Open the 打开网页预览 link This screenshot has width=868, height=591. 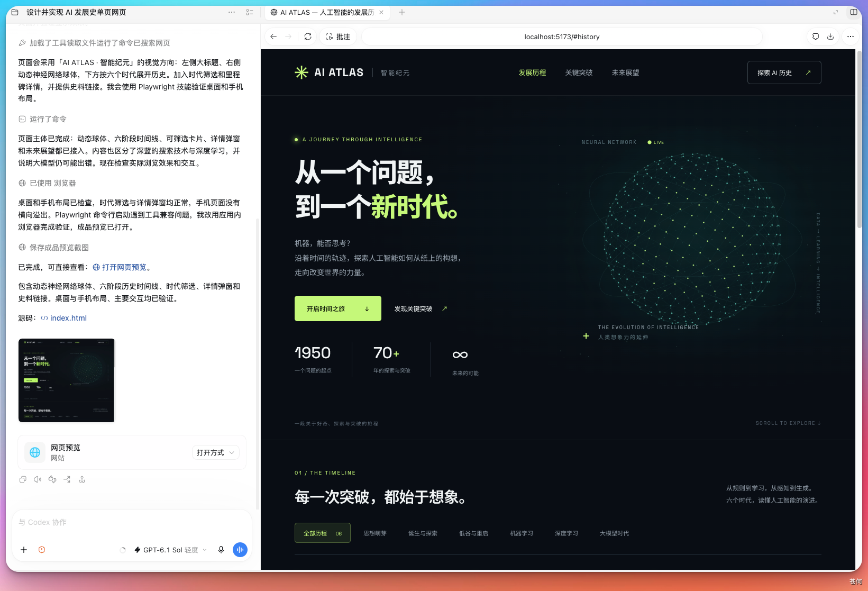120,267
